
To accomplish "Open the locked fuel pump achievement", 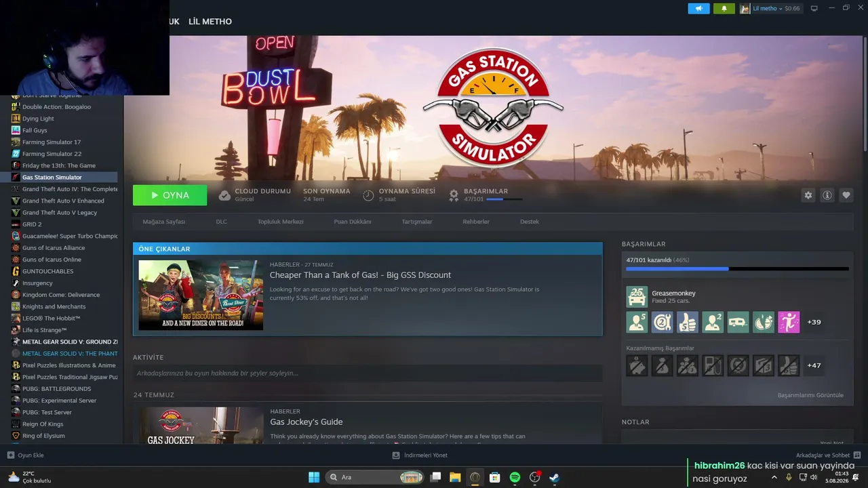I will click(x=713, y=365).
